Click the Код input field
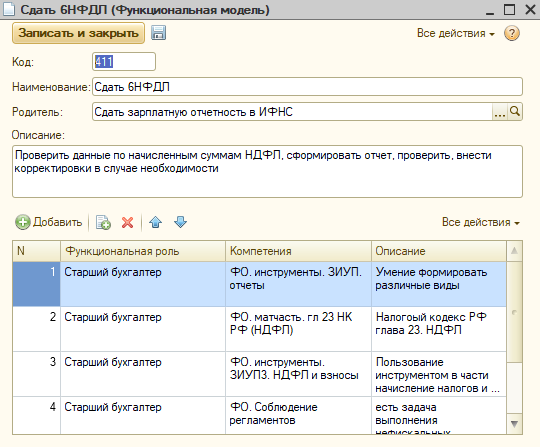The image size is (540, 447). pyautogui.click(x=124, y=62)
